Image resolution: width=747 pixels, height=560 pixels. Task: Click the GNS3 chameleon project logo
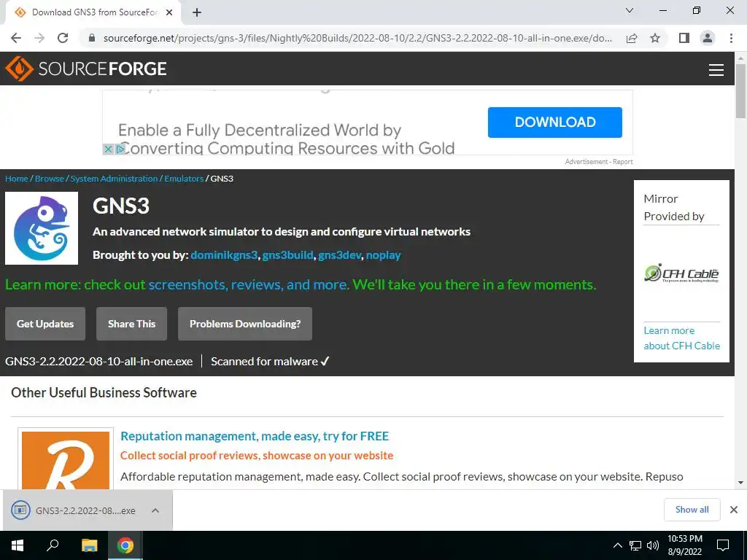point(42,228)
